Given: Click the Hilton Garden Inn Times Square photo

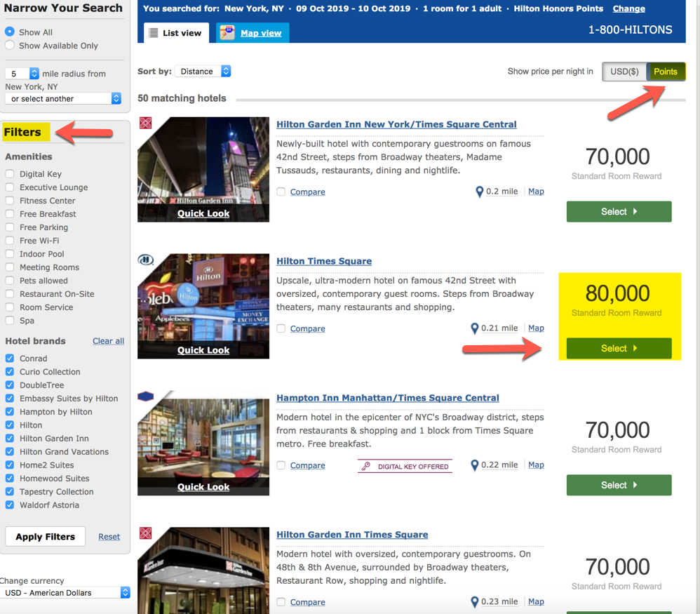Looking at the screenshot, I should (203, 570).
